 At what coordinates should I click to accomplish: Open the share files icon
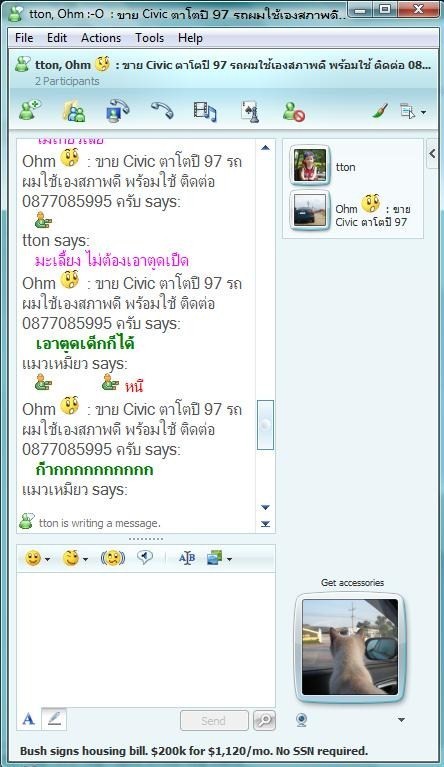click(73, 111)
